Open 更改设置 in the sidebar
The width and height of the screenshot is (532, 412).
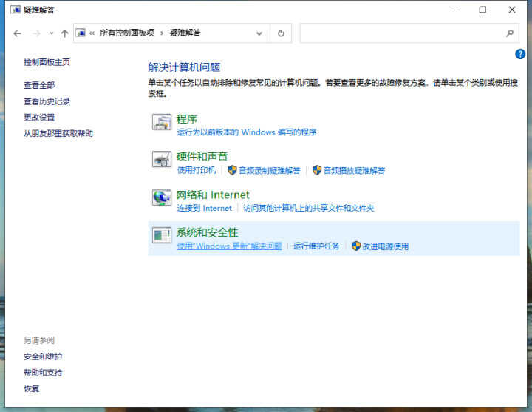coord(39,117)
